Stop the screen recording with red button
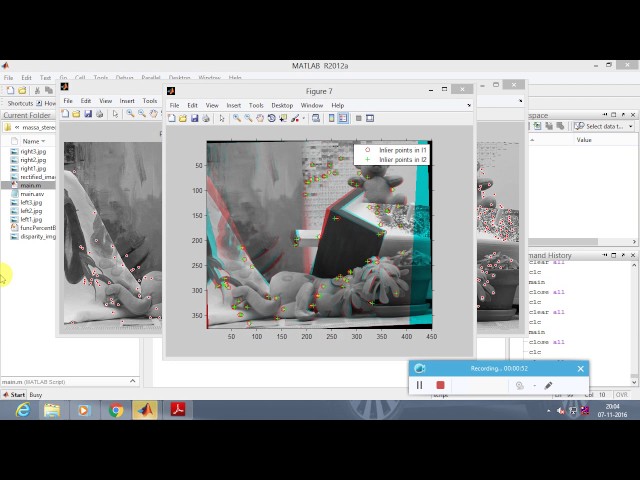Viewport: 640px width, 480px height. [x=440, y=385]
